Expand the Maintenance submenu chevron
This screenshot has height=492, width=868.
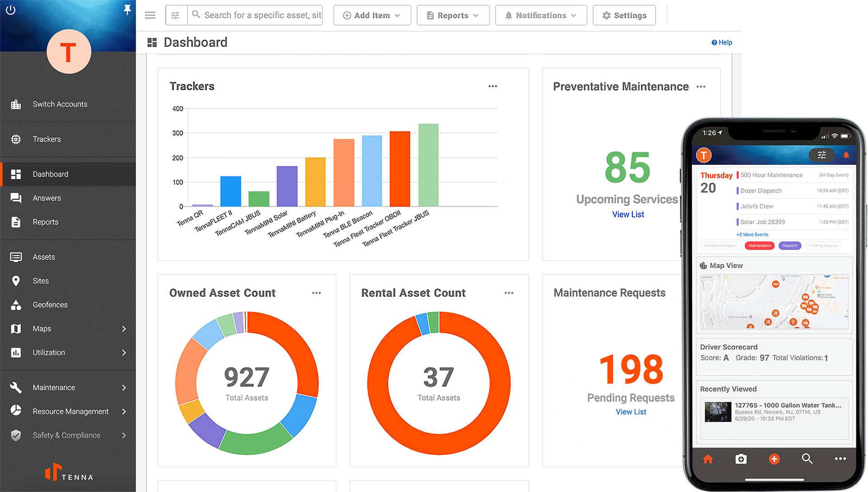(124, 388)
